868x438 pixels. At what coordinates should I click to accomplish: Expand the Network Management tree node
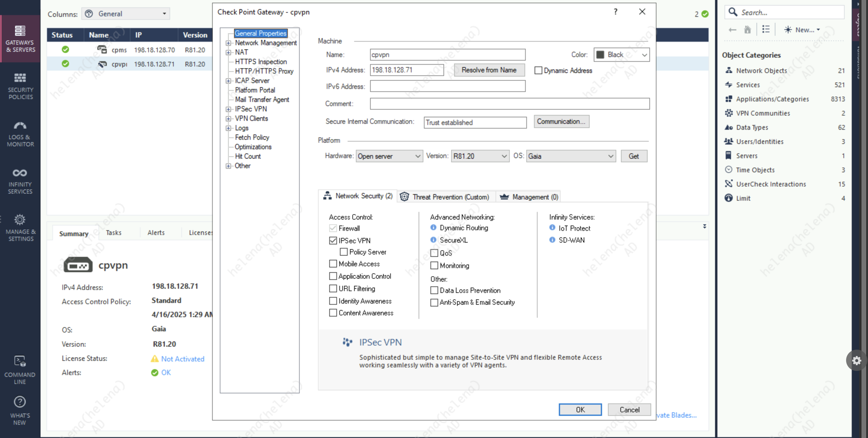click(x=228, y=43)
